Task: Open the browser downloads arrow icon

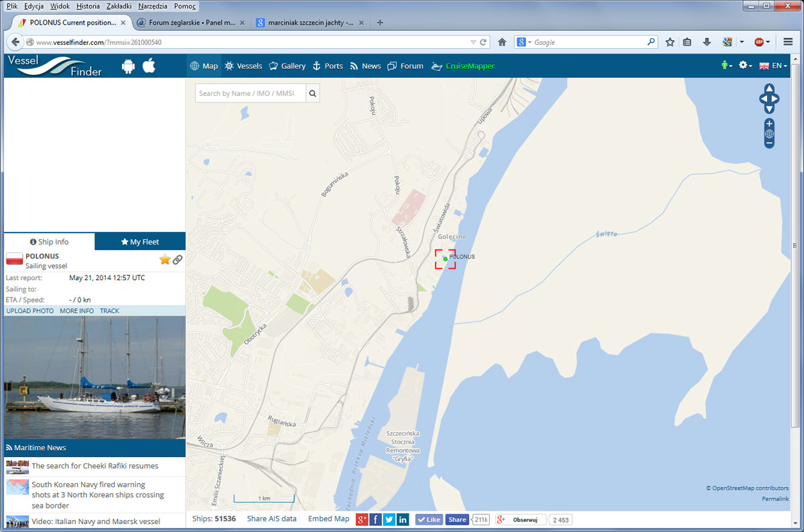Action: pos(707,42)
